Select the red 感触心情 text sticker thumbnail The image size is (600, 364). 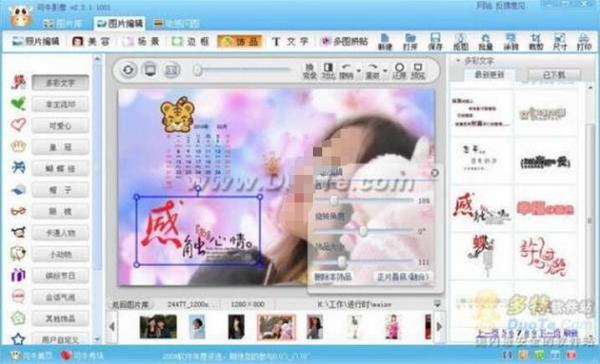click(481, 209)
